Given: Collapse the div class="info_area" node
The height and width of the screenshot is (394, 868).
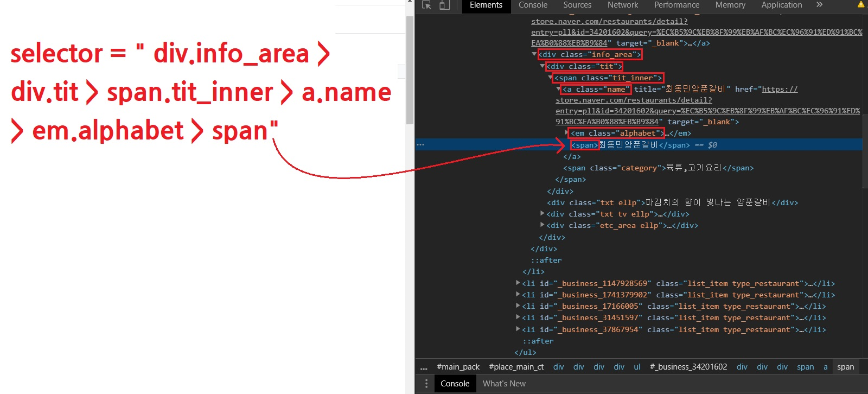Looking at the screenshot, I should coord(534,54).
